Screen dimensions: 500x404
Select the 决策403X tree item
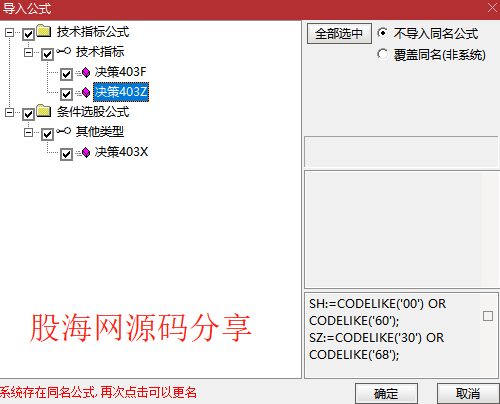click(x=121, y=152)
